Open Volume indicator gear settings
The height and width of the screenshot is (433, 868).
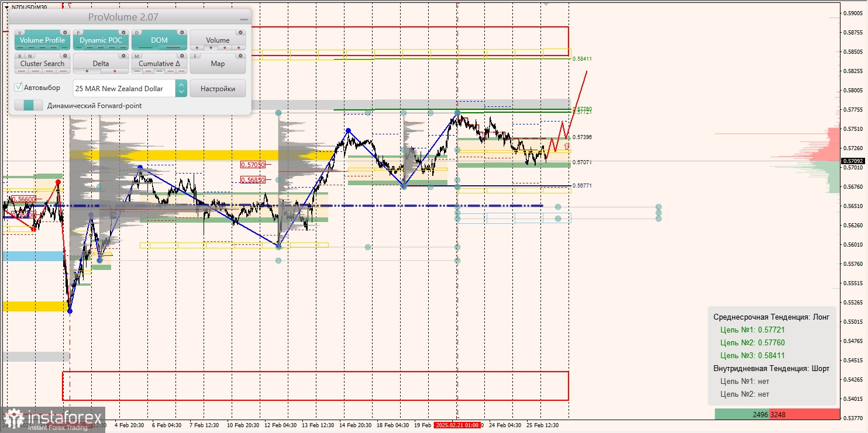(x=240, y=32)
